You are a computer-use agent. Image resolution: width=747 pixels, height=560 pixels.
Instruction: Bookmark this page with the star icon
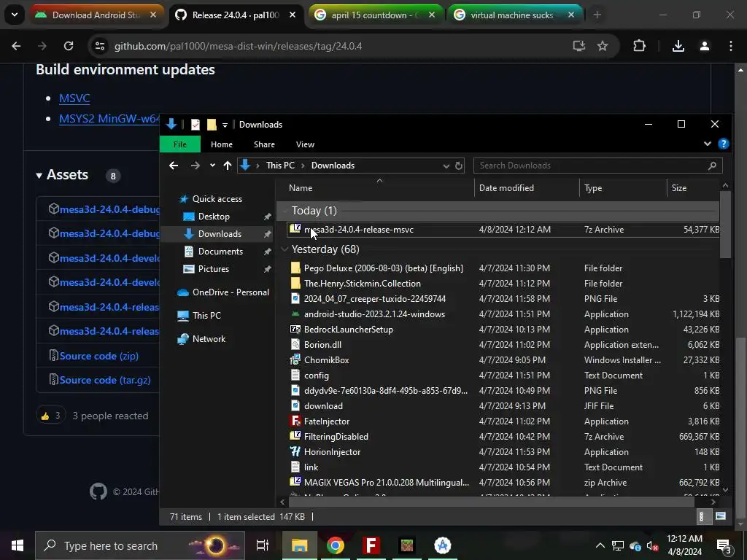pos(603,46)
